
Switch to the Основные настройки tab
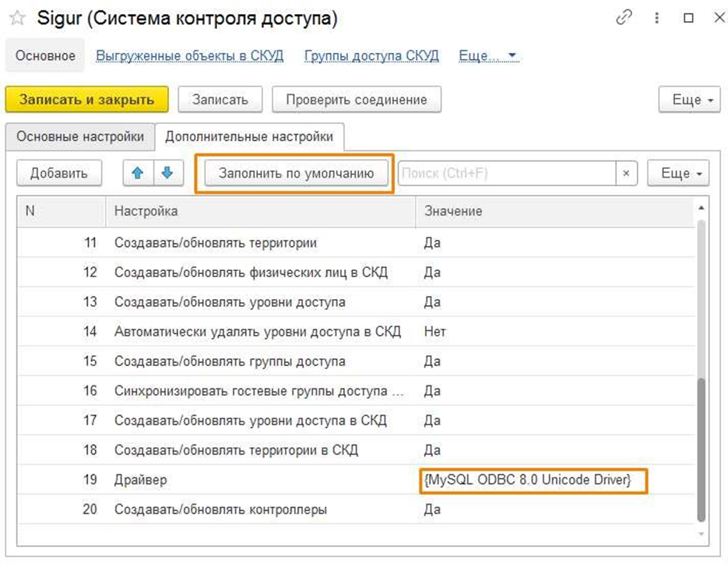(80, 137)
